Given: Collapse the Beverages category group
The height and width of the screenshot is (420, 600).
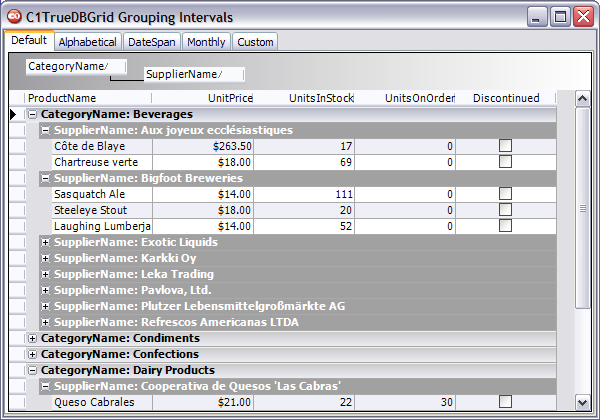Looking at the screenshot, I should (x=33, y=114).
